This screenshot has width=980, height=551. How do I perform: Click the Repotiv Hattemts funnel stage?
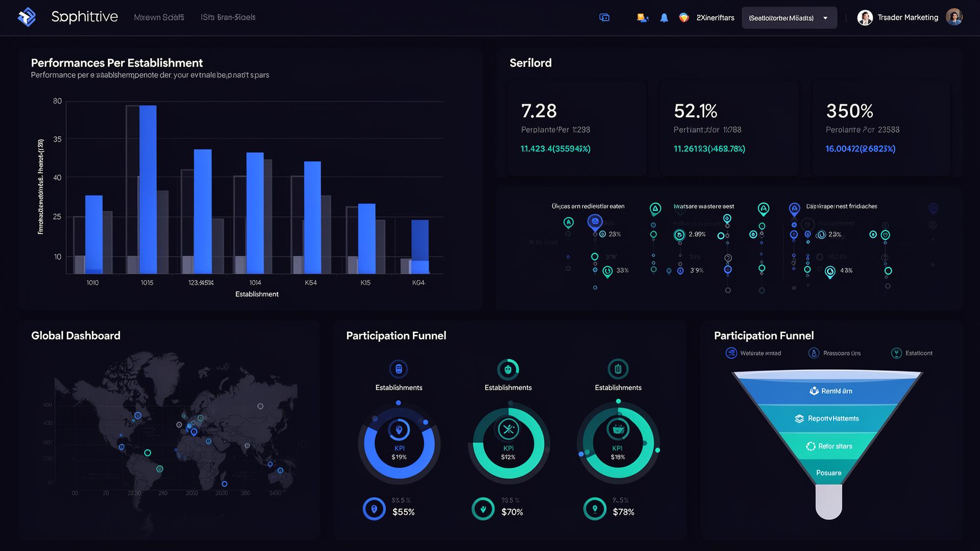[829, 418]
